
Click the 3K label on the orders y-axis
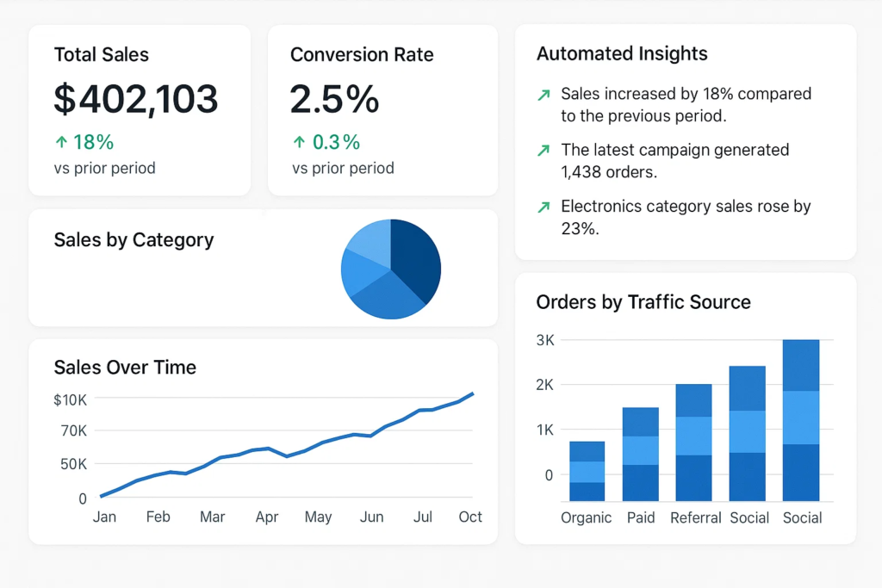(544, 339)
